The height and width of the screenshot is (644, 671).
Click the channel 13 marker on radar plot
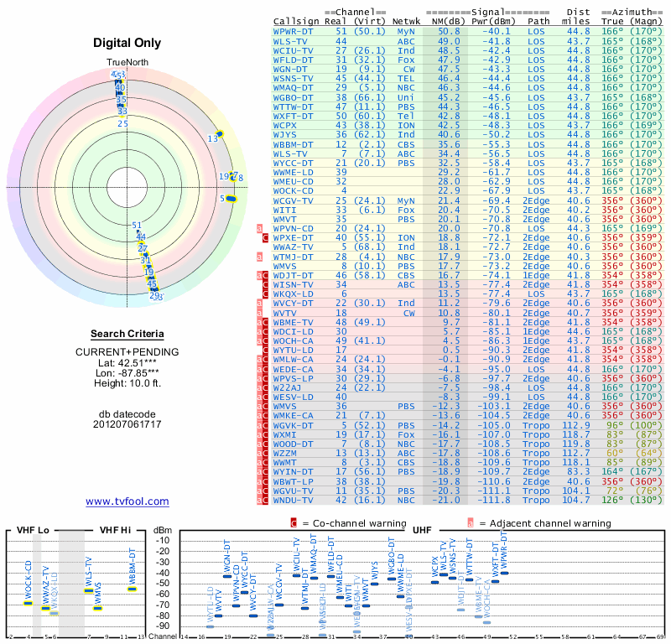(x=220, y=134)
